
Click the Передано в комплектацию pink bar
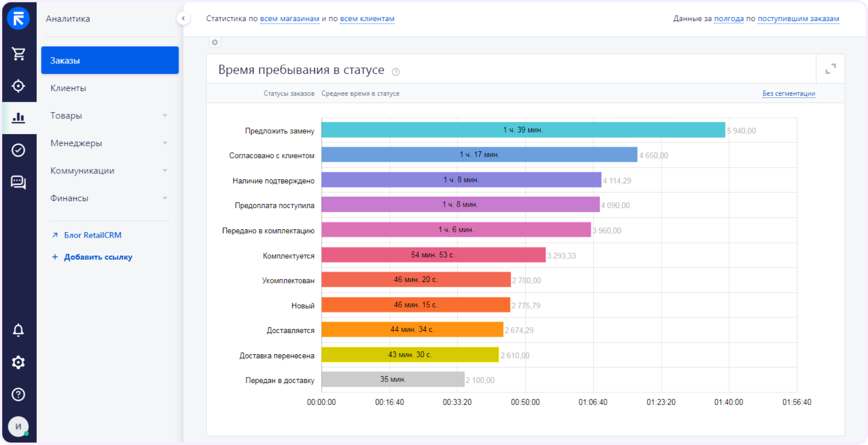coord(456,229)
